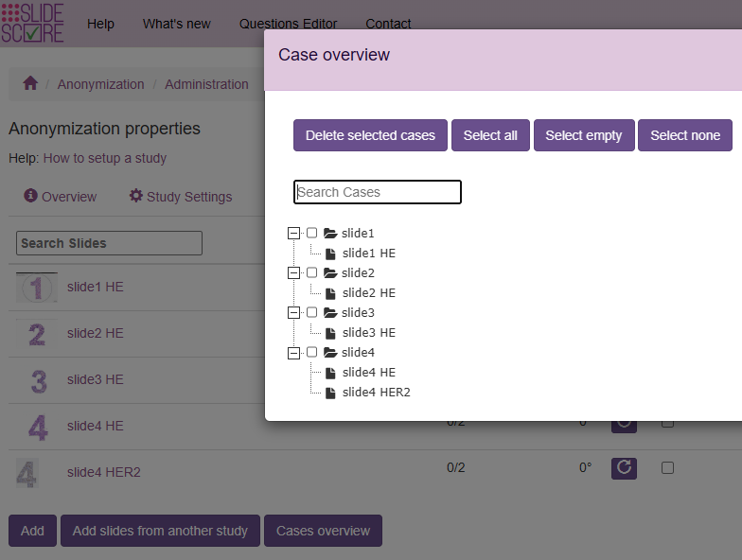This screenshot has width=742, height=560.
Task: Collapse the slide1 tree node
Action: point(294,233)
